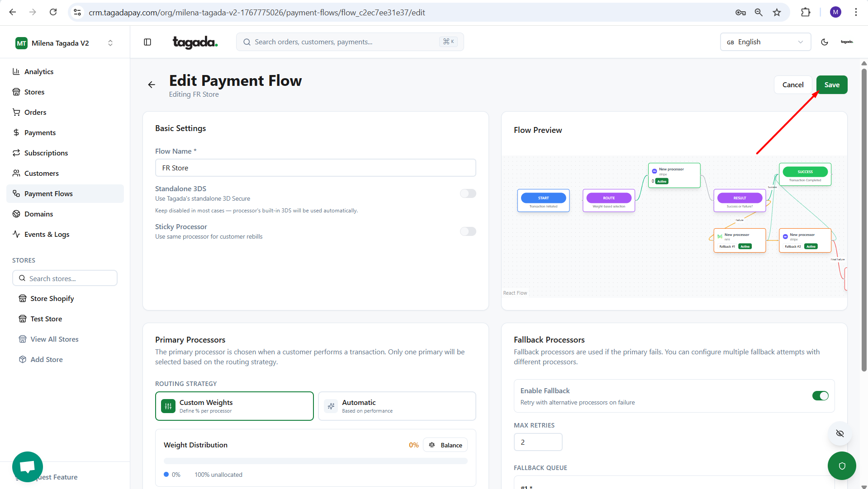The height and width of the screenshot is (489, 868).
Task: Click the sidebar collapse panel icon
Action: [147, 42]
